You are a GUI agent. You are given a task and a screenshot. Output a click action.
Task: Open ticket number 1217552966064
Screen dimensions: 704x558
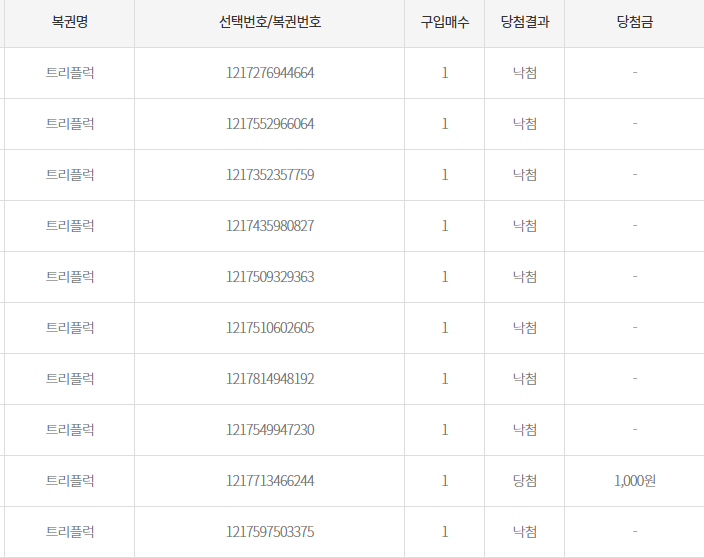270,124
